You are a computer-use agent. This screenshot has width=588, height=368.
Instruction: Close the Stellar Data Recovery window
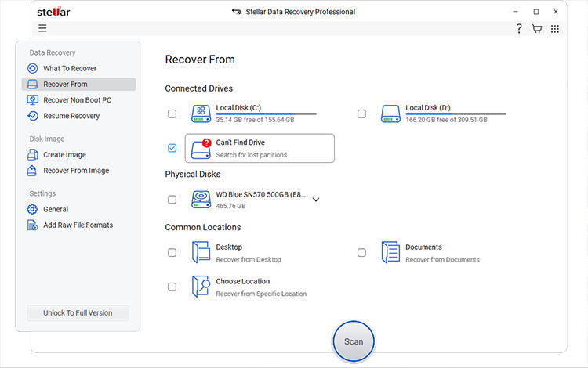click(x=556, y=12)
